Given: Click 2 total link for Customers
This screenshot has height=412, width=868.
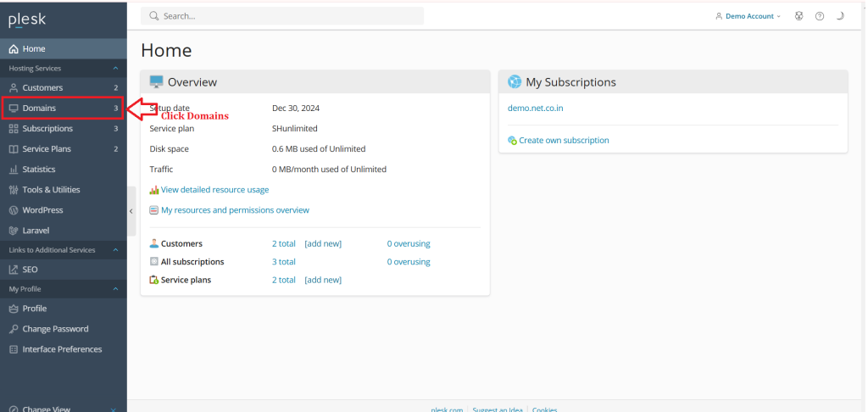Looking at the screenshot, I should (x=284, y=243).
